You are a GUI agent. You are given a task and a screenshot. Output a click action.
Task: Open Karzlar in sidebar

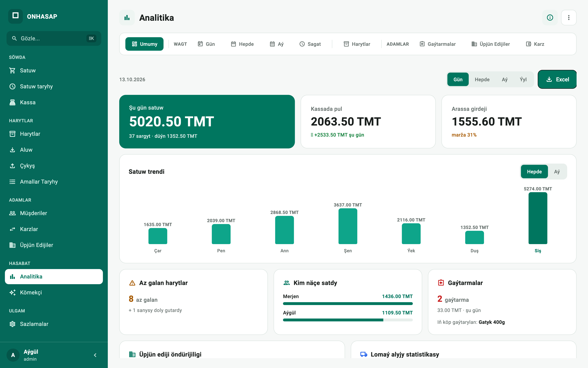pos(54,229)
